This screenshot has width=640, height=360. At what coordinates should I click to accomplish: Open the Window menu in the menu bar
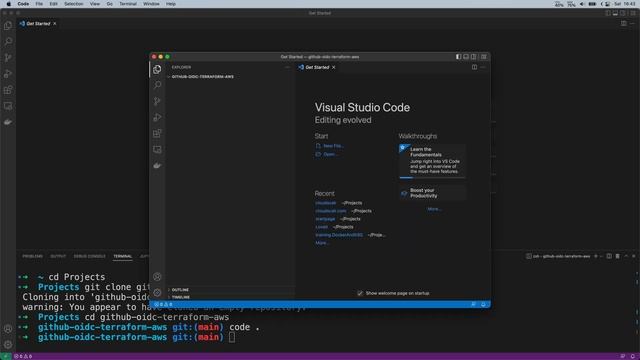[x=151, y=4]
